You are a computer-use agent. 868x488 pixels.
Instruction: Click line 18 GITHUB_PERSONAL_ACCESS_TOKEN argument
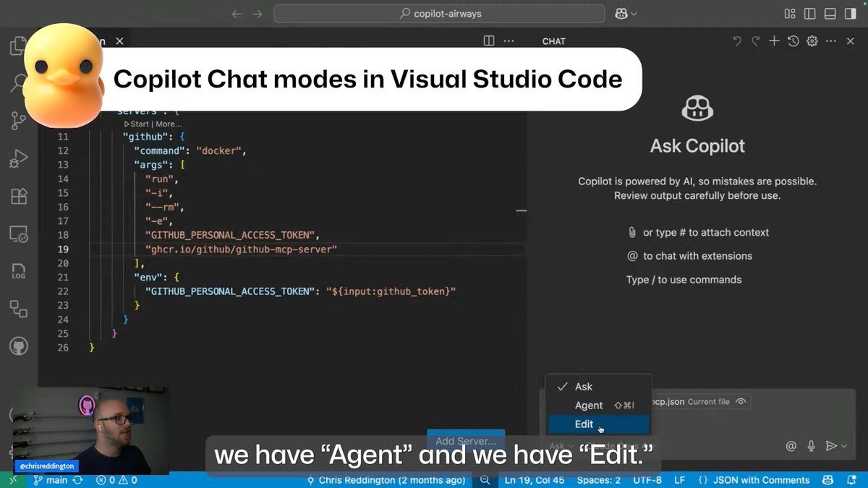pyautogui.click(x=232, y=235)
